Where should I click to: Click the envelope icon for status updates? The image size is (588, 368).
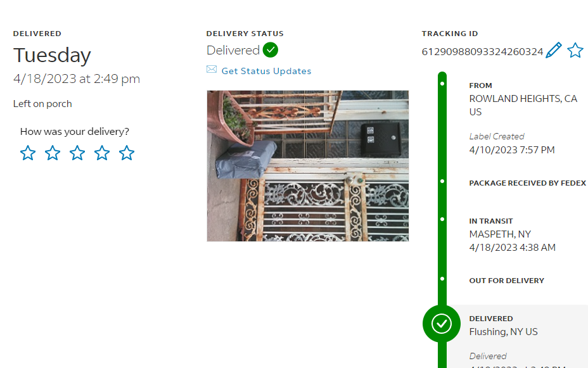tap(212, 70)
